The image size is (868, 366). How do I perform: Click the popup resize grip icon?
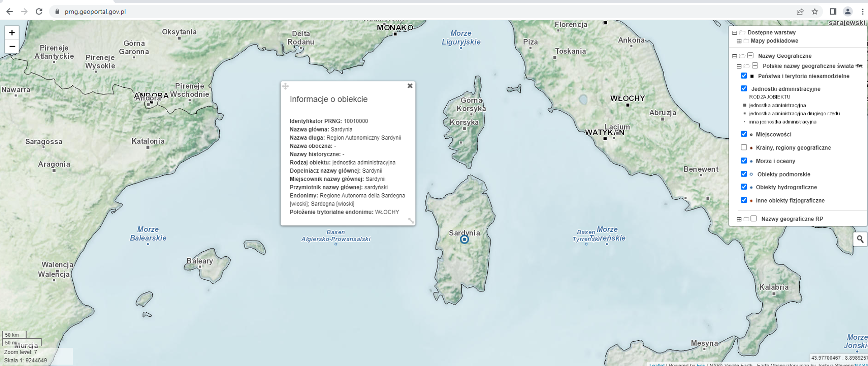[x=410, y=221]
